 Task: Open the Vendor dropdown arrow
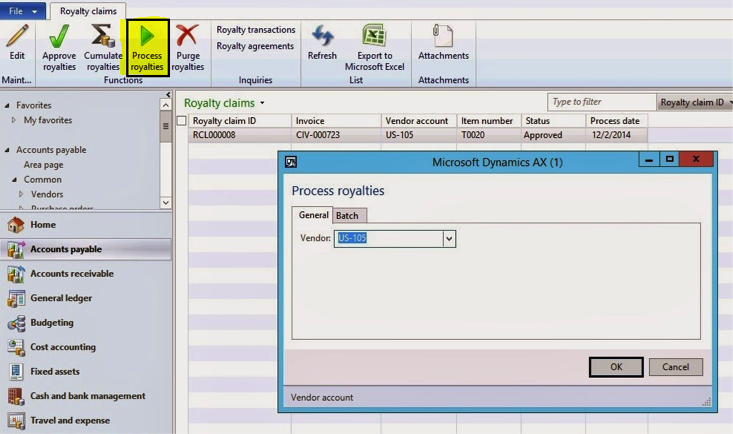pos(449,239)
